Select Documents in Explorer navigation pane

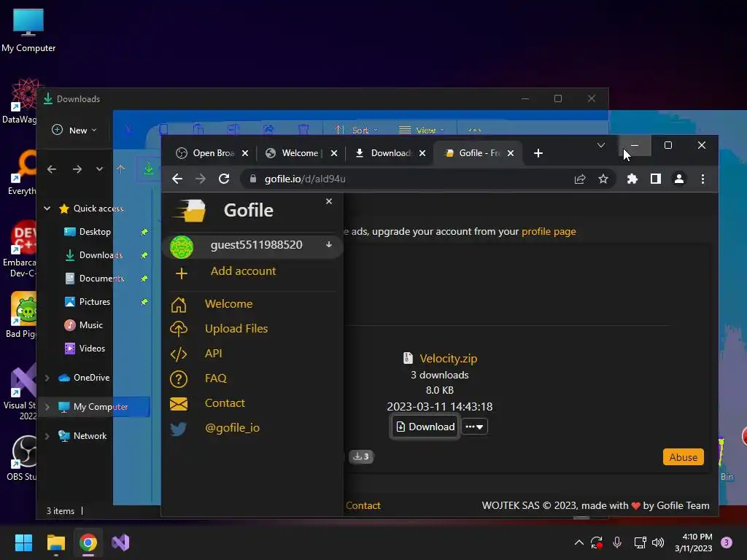tap(101, 279)
